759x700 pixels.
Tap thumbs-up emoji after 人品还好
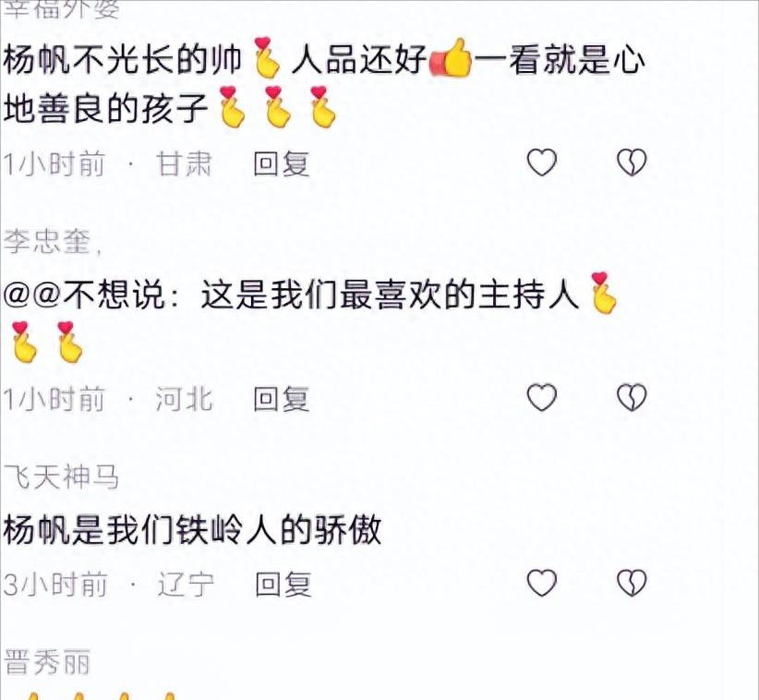click(x=451, y=59)
